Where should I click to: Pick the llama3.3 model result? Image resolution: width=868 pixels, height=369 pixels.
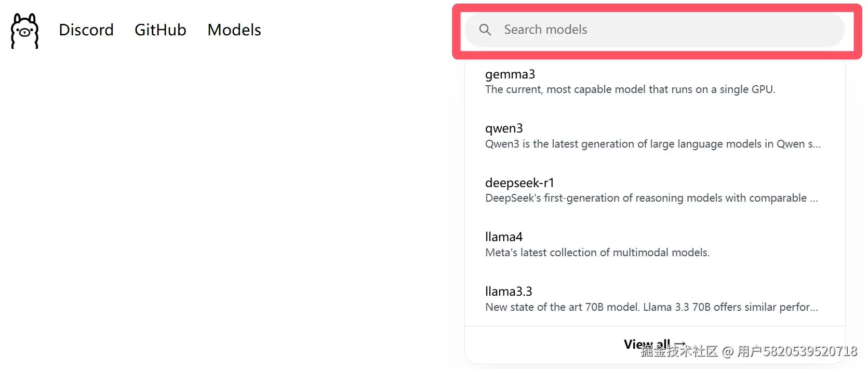[509, 292]
